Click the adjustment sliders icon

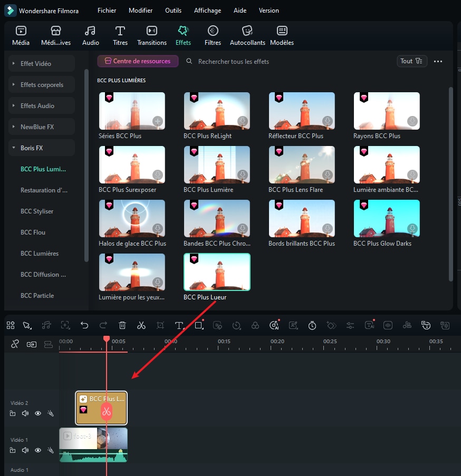click(350, 326)
